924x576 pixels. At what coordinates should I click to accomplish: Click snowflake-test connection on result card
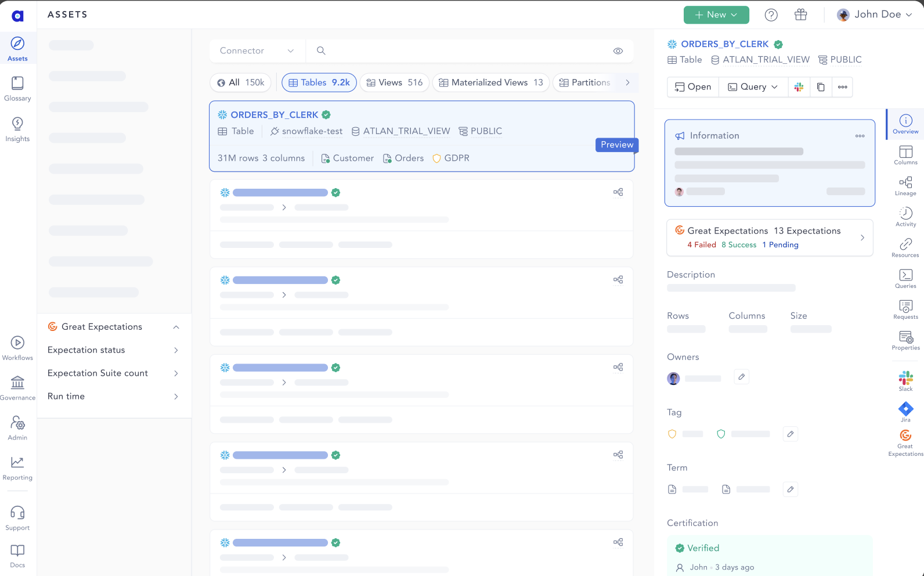click(306, 131)
